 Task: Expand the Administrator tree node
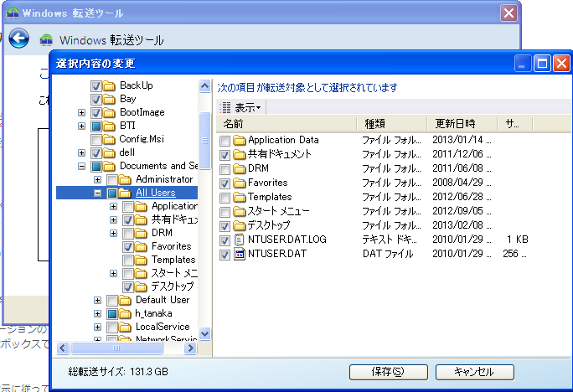pos(97,179)
